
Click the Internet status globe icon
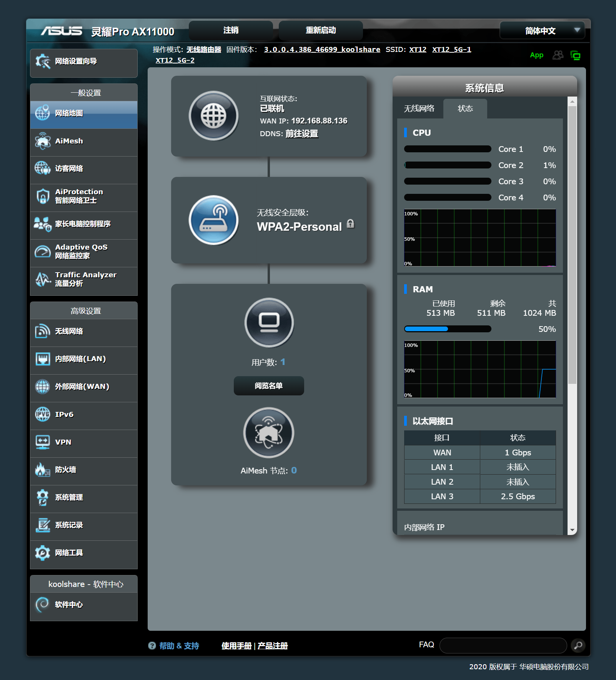pos(213,116)
